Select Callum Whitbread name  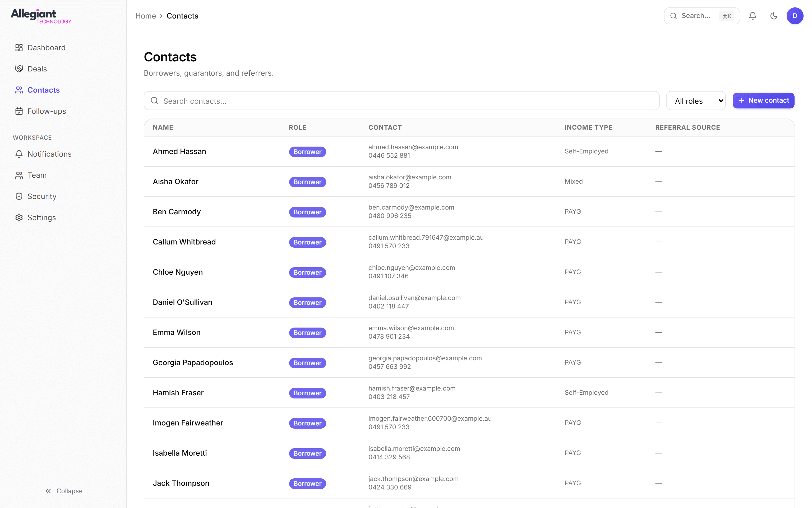[x=184, y=242]
